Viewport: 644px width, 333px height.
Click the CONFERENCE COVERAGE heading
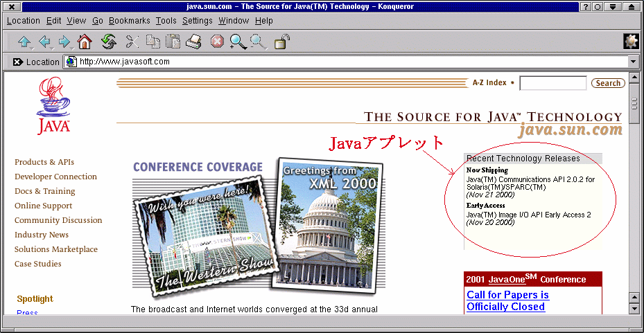pos(198,167)
